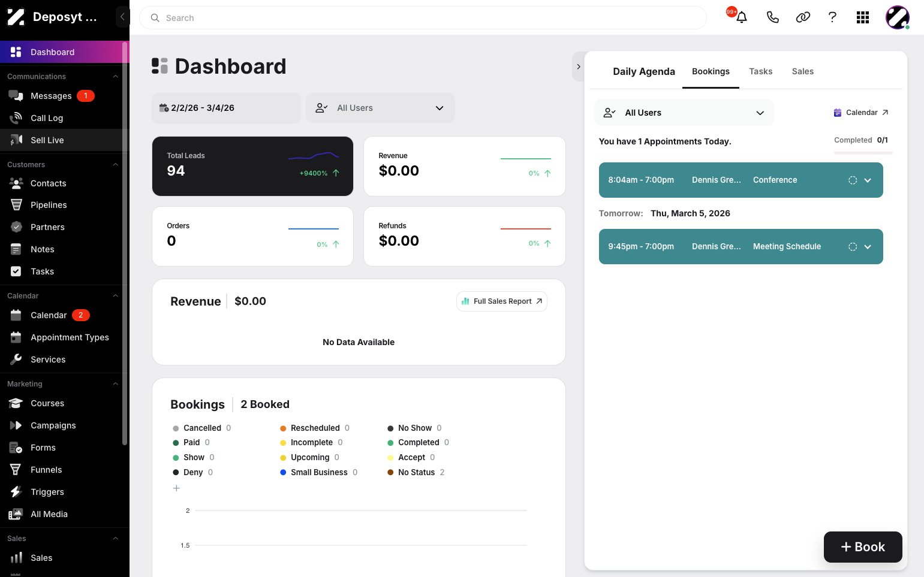Open the notifications bell
924x577 pixels.
tap(742, 17)
